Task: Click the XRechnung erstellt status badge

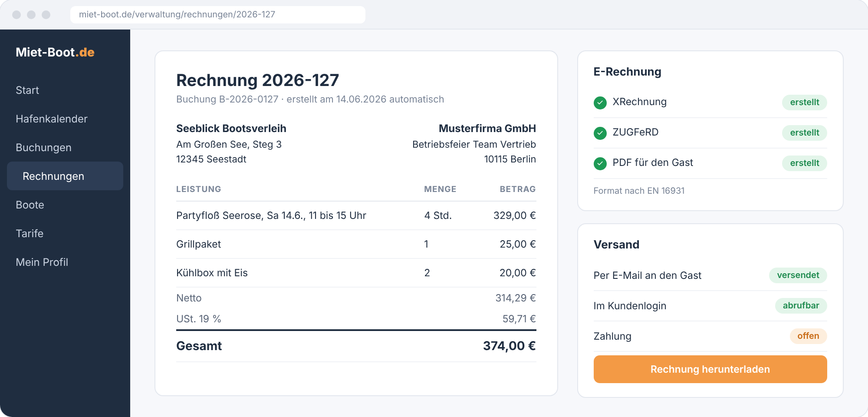Action: coord(804,103)
